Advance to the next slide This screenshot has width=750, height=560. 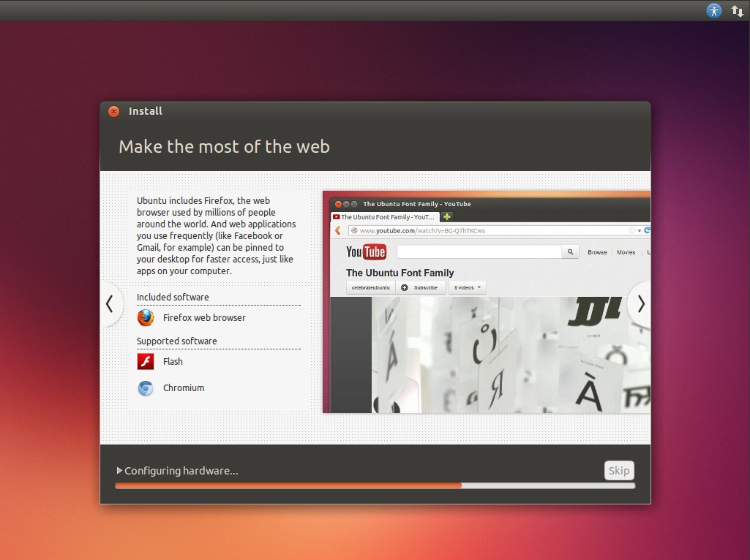click(641, 304)
